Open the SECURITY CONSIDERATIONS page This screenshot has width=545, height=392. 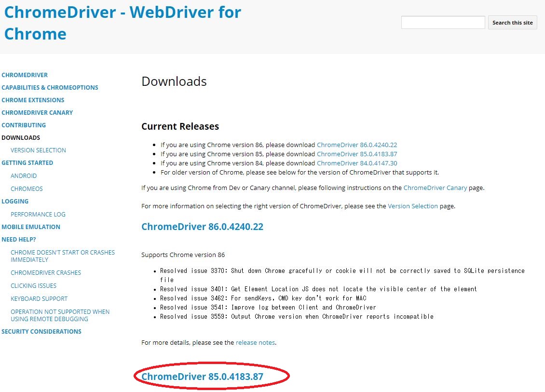[x=41, y=331]
